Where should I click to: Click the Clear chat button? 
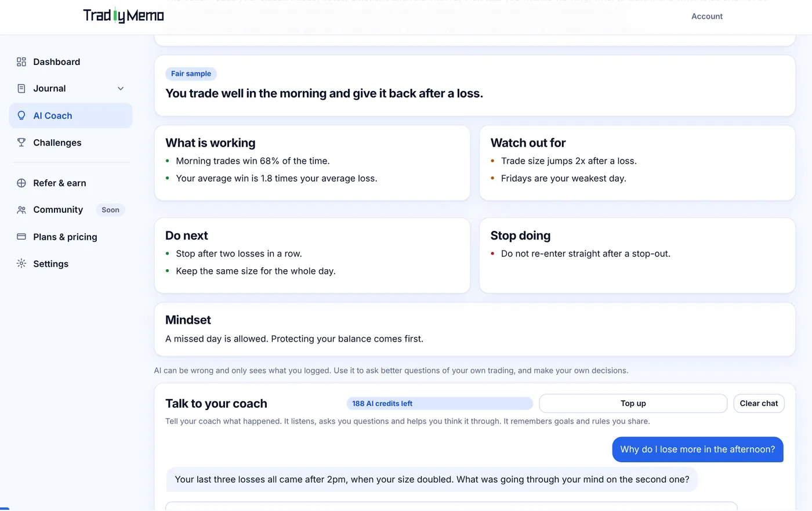(x=759, y=403)
